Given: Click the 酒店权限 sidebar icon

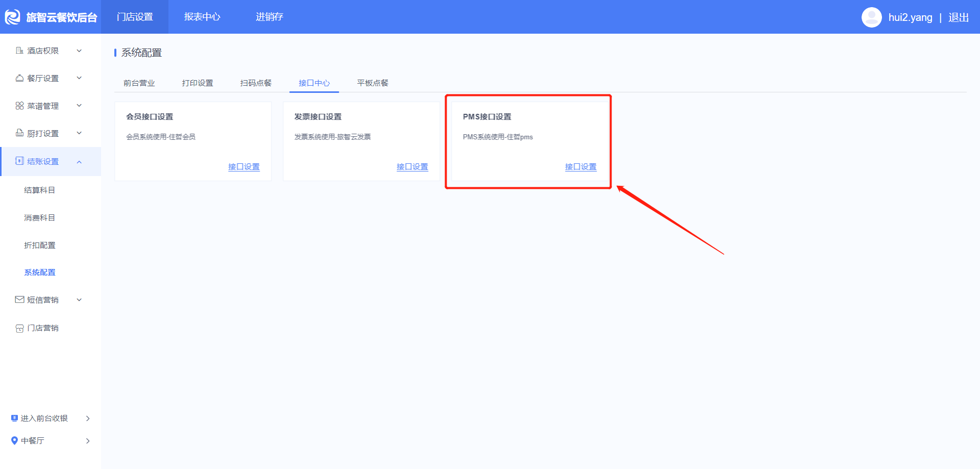Looking at the screenshot, I should point(19,51).
